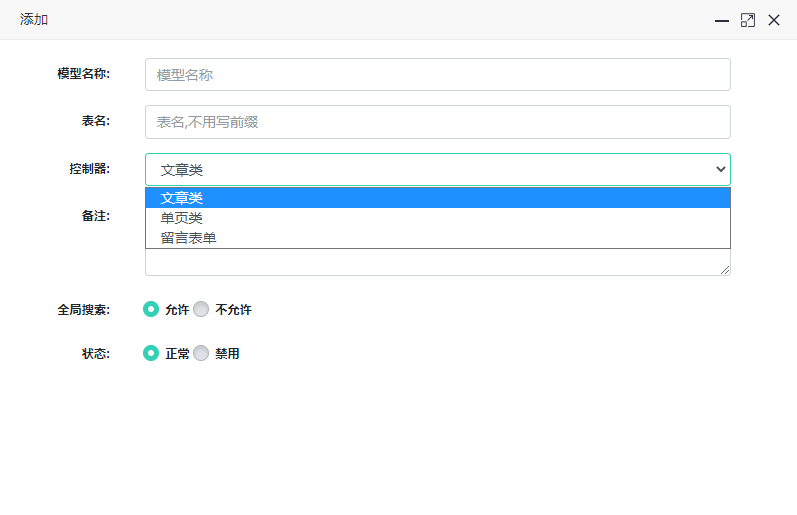797x515 pixels.
Task: Select 文章类 option in dropdown list
Action: tap(437, 198)
